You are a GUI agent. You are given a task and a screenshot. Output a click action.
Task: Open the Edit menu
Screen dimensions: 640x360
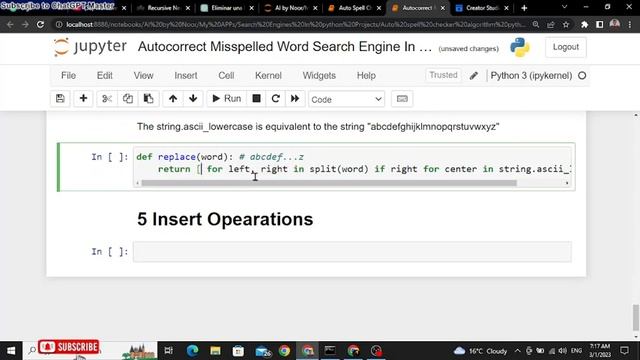point(104,76)
